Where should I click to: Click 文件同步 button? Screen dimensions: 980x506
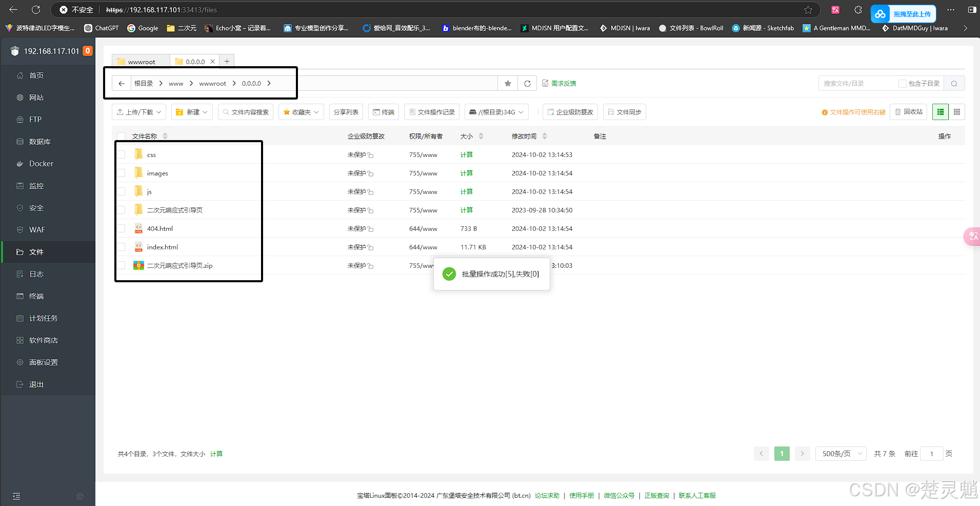pos(625,112)
